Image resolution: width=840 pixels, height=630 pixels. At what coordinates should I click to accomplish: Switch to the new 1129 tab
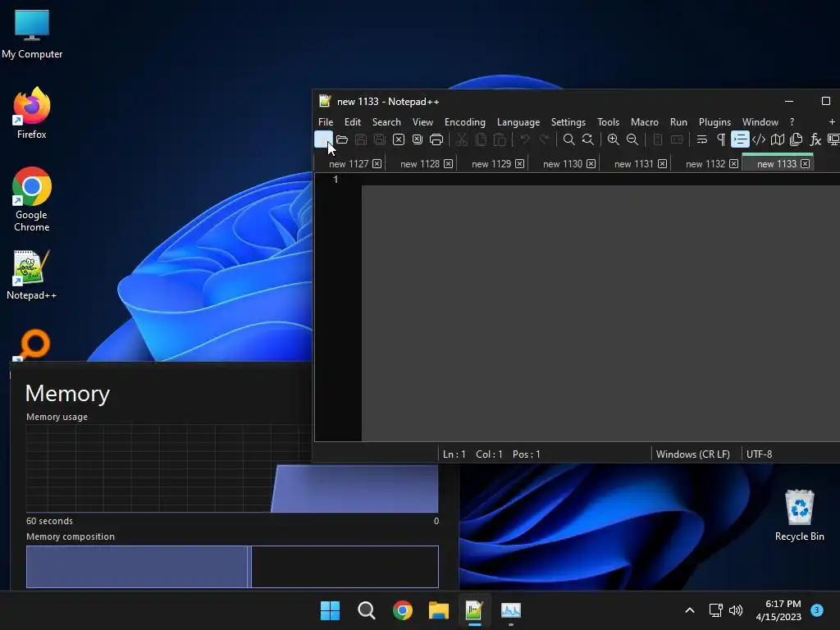coord(491,164)
